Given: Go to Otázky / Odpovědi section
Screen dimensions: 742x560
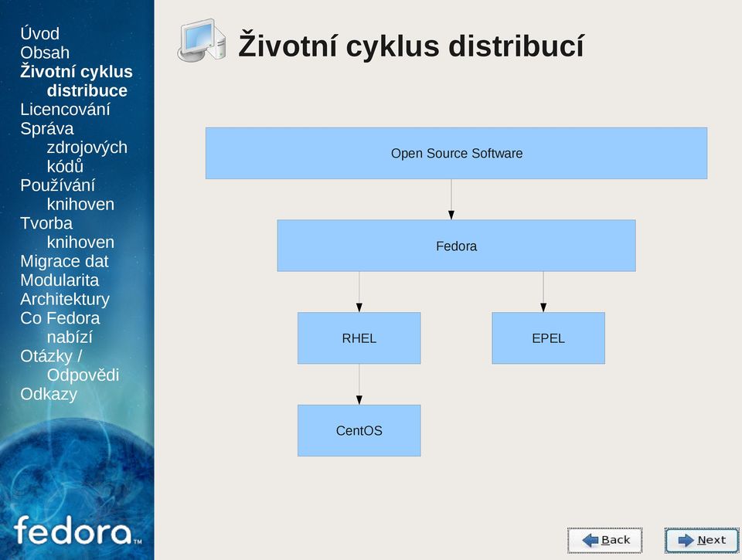Looking at the screenshot, I should click(70, 365).
